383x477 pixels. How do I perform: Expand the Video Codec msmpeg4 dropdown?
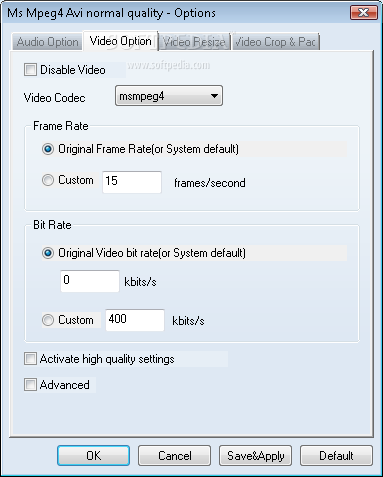click(x=169, y=96)
